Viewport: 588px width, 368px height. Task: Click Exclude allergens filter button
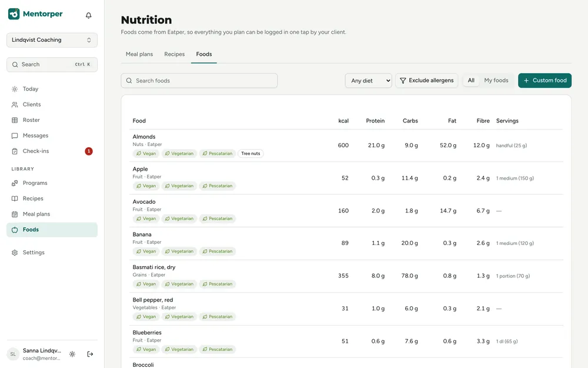click(427, 80)
